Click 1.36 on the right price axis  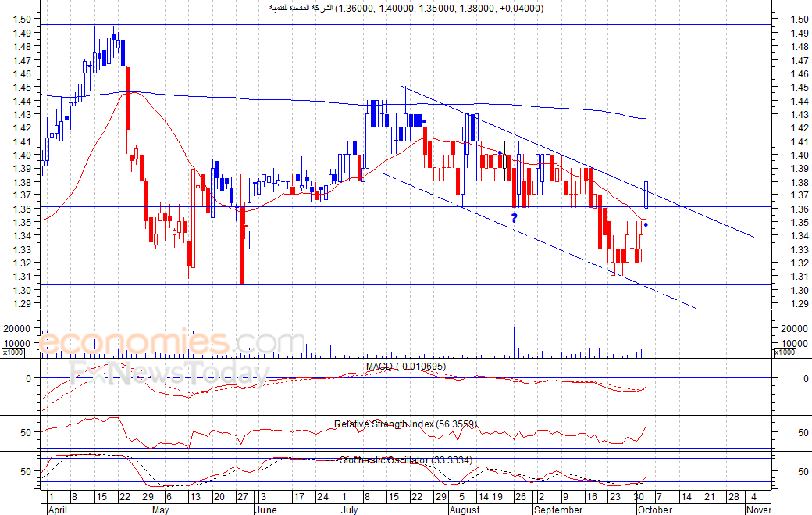pos(800,209)
